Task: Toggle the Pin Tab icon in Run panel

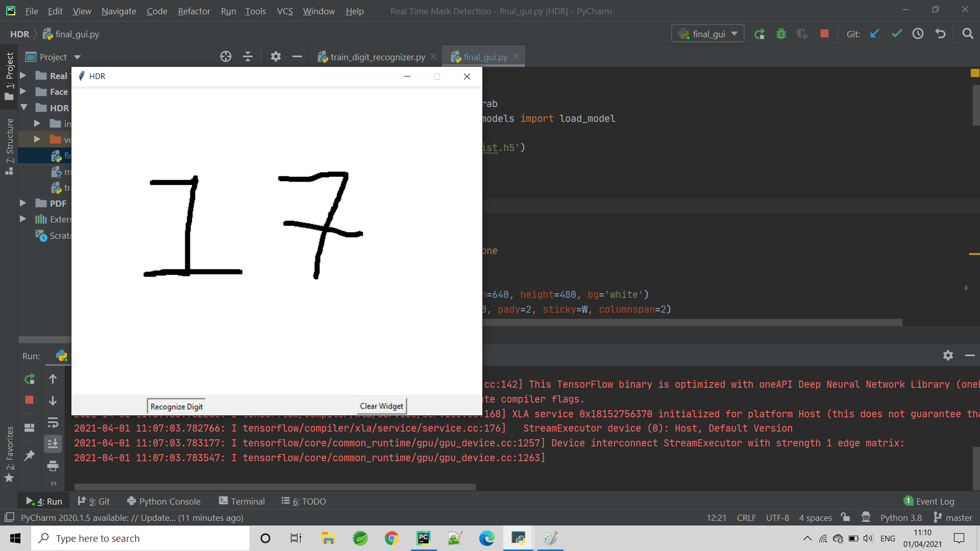Action: point(30,455)
